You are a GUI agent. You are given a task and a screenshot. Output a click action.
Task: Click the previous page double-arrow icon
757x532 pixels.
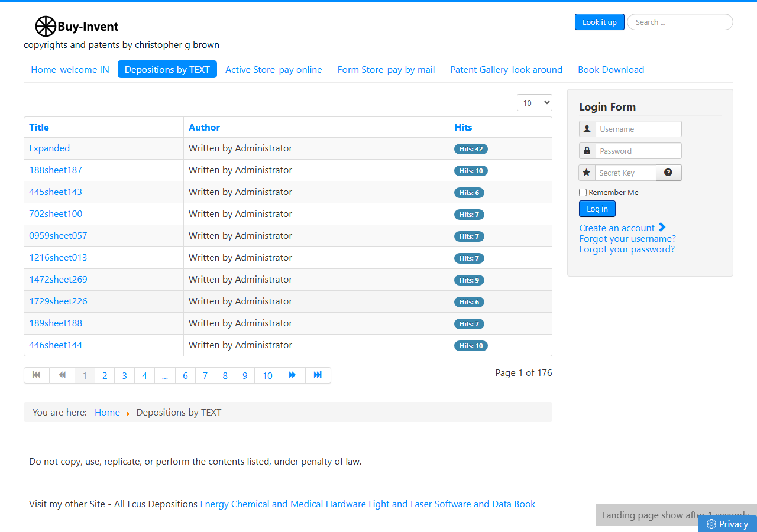tap(62, 375)
